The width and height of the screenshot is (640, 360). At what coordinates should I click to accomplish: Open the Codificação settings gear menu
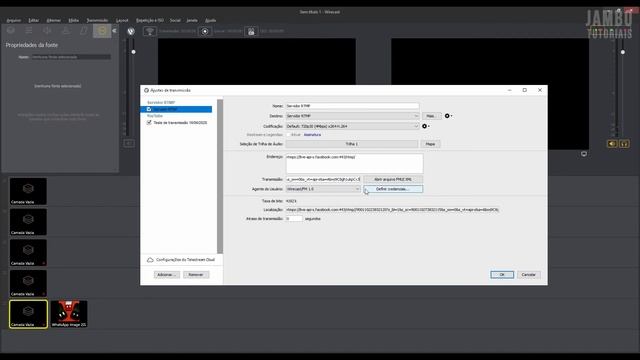425,126
